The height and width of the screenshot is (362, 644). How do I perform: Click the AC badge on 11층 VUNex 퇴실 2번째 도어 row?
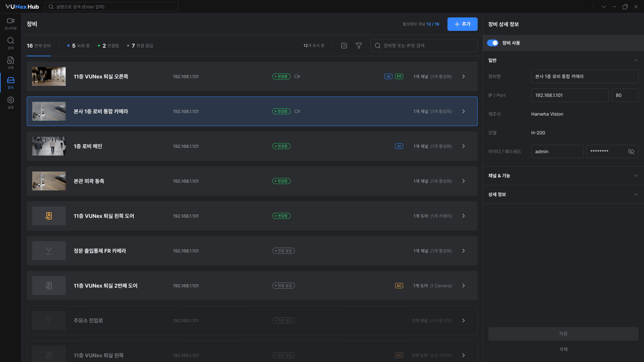(x=399, y=286)
